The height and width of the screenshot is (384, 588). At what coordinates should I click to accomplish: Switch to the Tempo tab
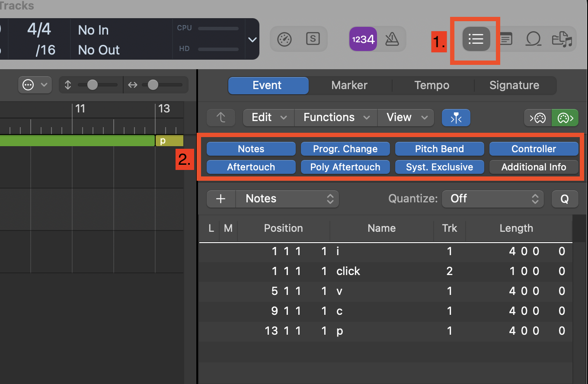431,86
